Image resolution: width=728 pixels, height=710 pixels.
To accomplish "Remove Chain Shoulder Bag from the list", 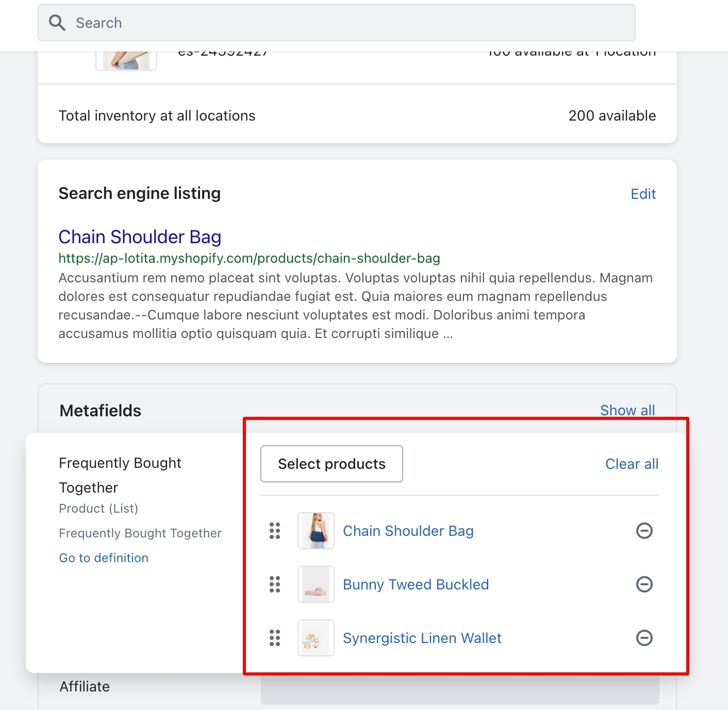I will click(644, 531).
